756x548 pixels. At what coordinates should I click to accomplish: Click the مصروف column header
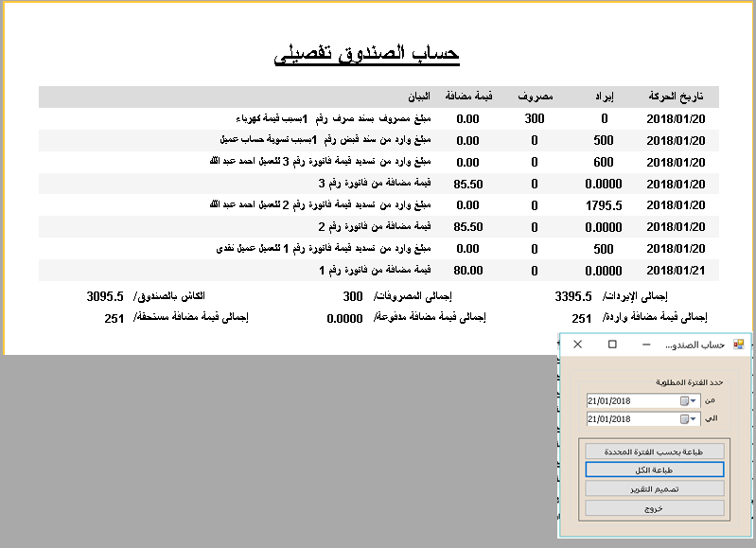(x=536, y=97)
